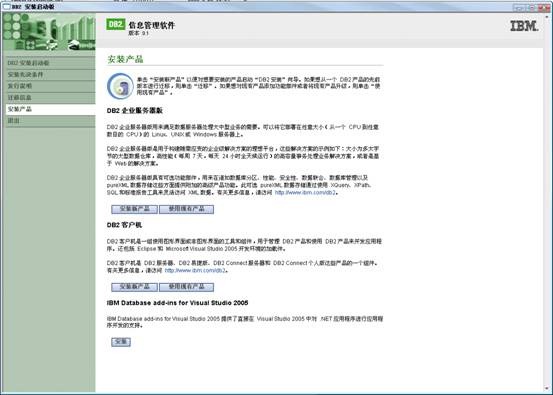This screenshot has width=553, height=395.
Task: Open ibm.com/db2 link in DB2 客户机 section
Action: pos(195,271)
